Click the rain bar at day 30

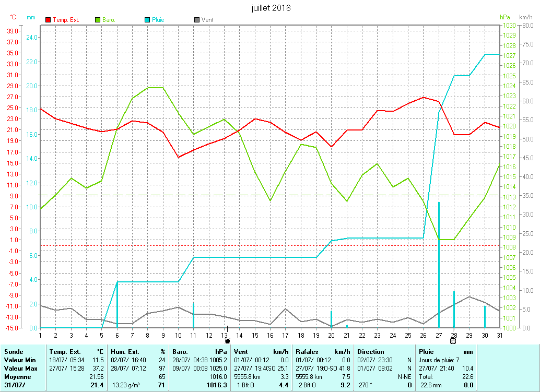point(485,316)
